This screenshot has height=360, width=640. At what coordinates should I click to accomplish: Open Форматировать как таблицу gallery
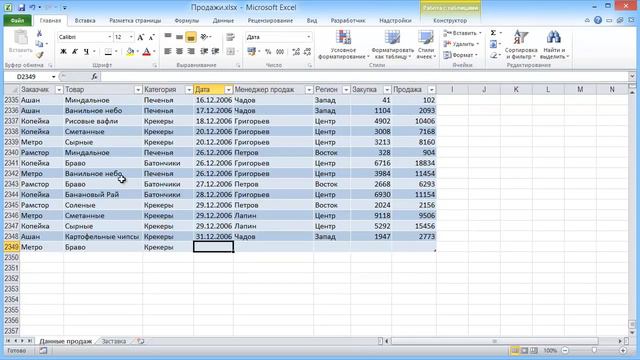tap(392, 44)
